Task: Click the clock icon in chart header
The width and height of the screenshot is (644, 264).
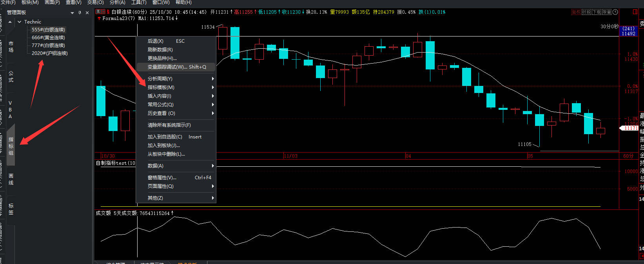Action: point(615,12)
